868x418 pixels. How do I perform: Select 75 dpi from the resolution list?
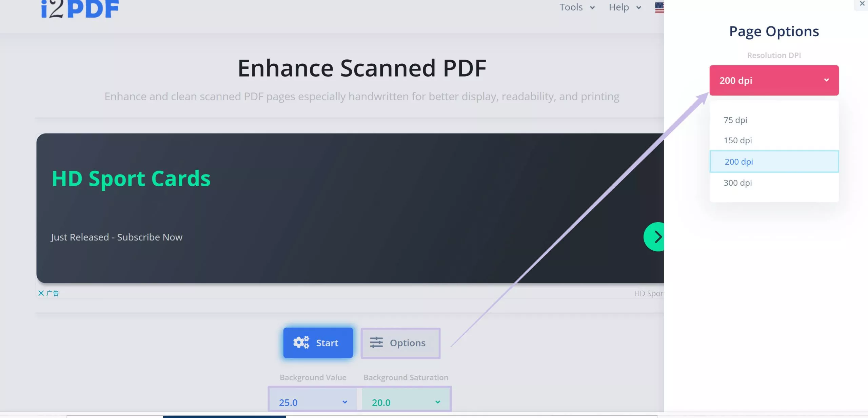tap(735, 120)
